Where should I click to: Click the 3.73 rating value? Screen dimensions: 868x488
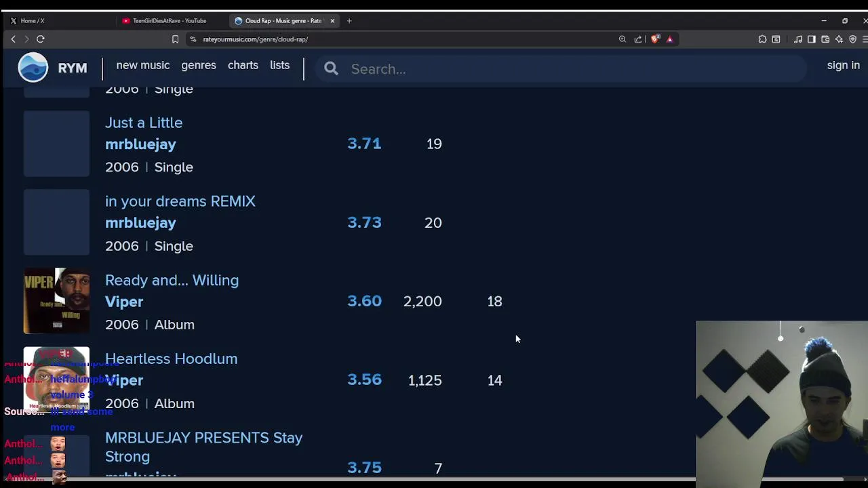point(364,222)
